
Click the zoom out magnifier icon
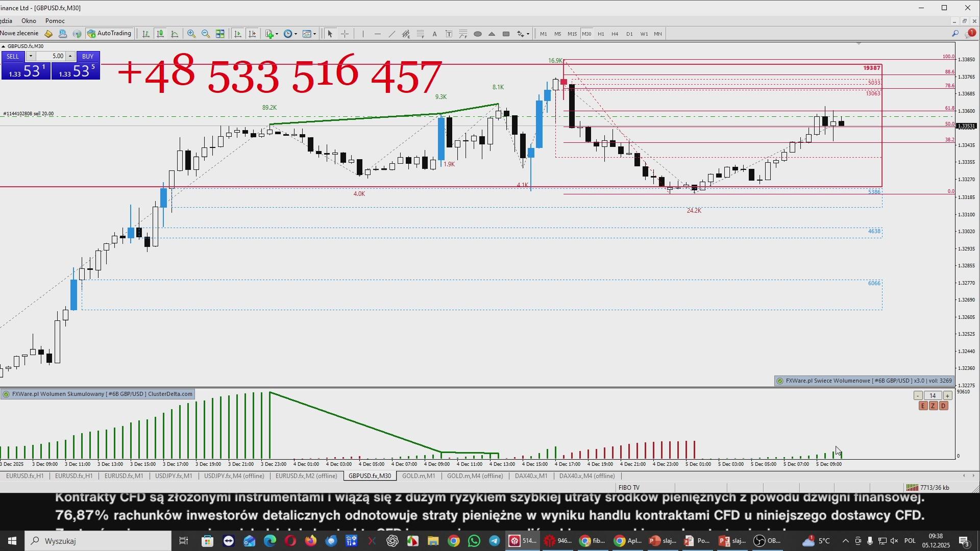(206, 34)
